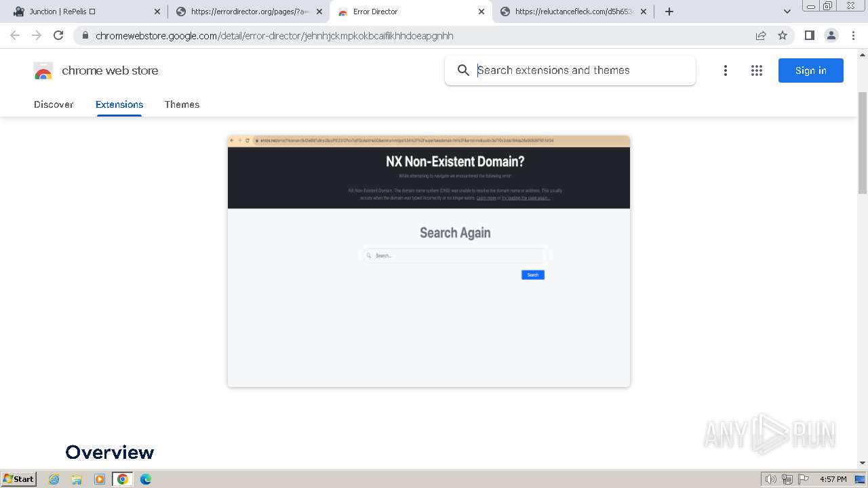Open Chrome's three-dot menu
The image size is (868, 488).
pos(854,35)
